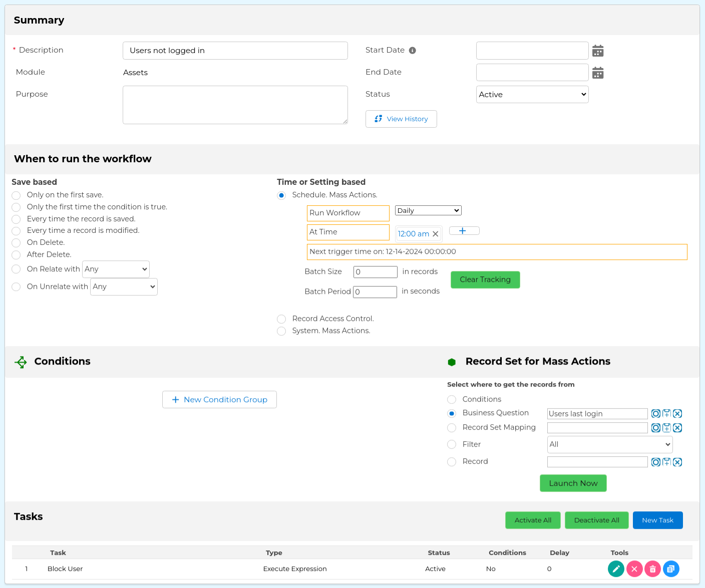Select the 'On Delete' radio option
The image size is (705, 588).
(x=16, y=243)
